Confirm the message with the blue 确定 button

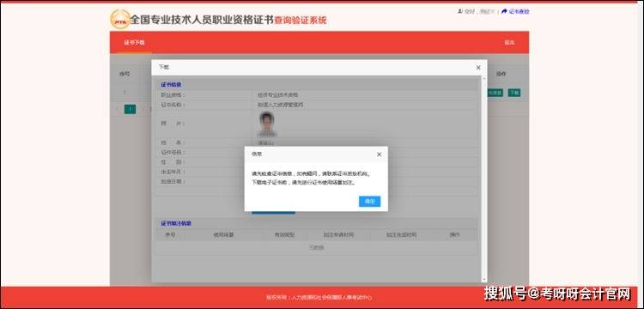369,201
